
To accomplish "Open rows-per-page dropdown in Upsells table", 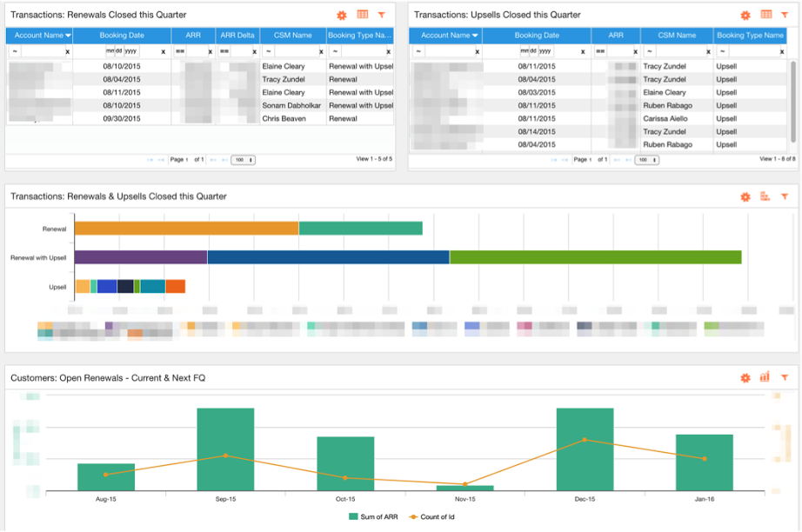I will (647, 160).
